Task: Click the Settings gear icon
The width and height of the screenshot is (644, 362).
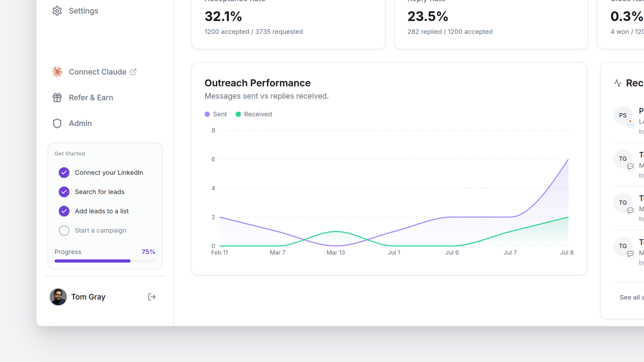Action: click(x=57, y=11)
